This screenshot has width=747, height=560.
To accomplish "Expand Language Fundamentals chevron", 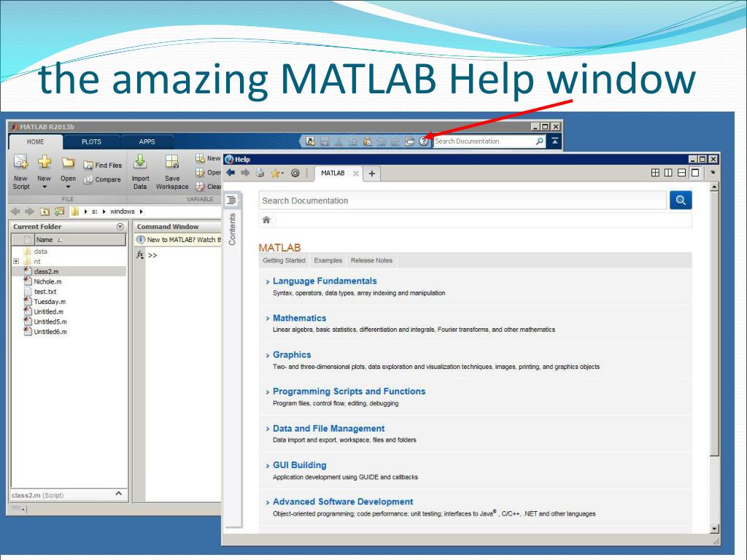I will [267, 282].
